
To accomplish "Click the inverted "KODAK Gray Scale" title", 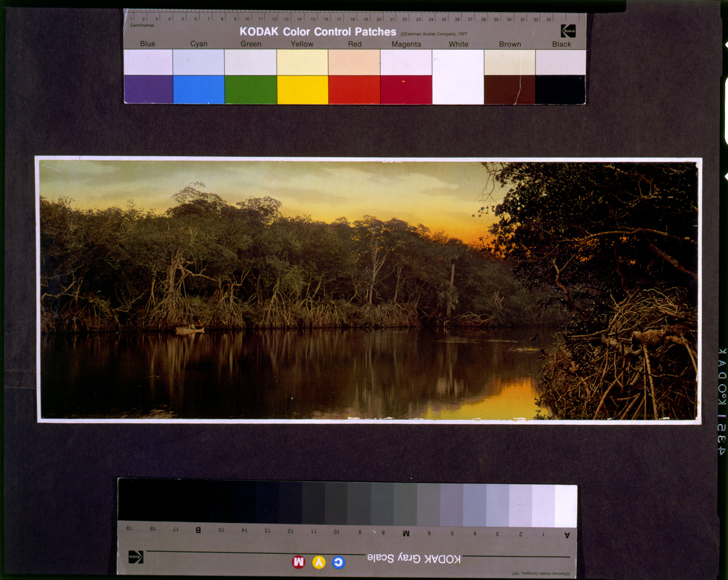I will click(413, 558).
